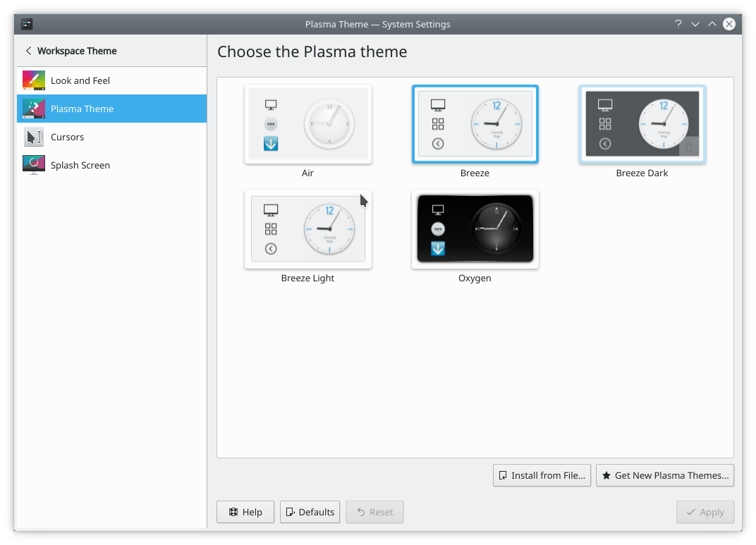
Task: Click the Breeze Dark label
Action: [x=642, y=173]
